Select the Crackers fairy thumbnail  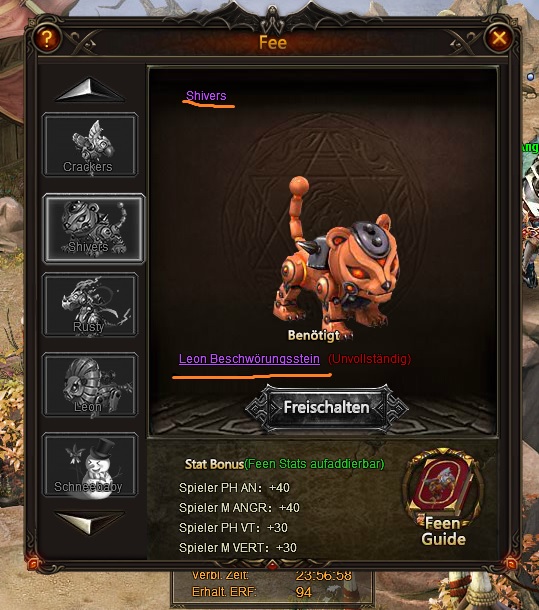pos(90,144)
